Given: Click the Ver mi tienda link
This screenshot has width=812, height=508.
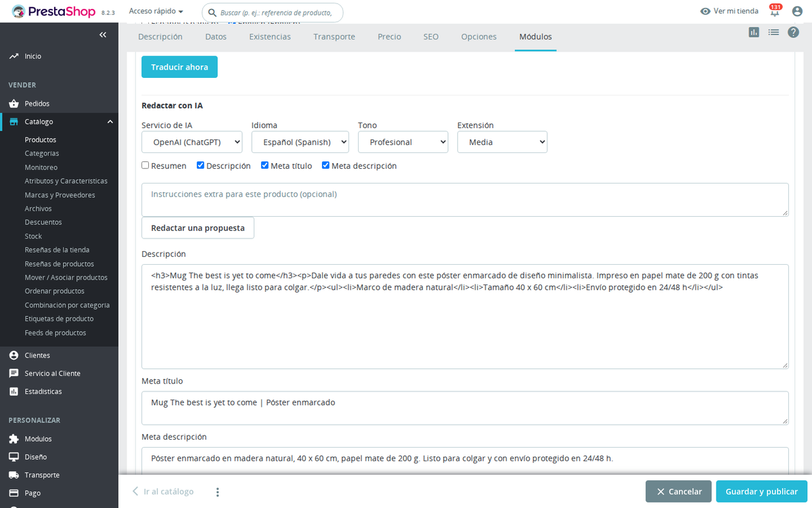Looking at the screenshot, I should (729, 12).
